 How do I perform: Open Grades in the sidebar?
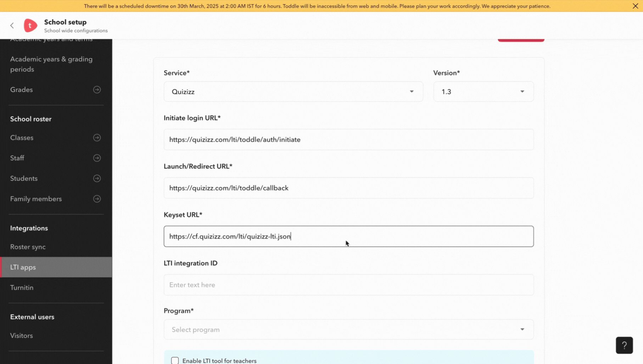pos(22,90)
